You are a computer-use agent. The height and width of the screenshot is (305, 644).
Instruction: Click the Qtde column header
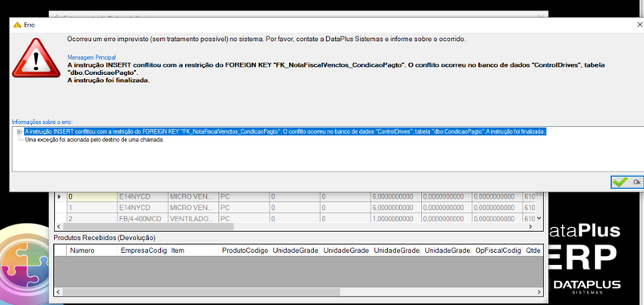(533, 250)
